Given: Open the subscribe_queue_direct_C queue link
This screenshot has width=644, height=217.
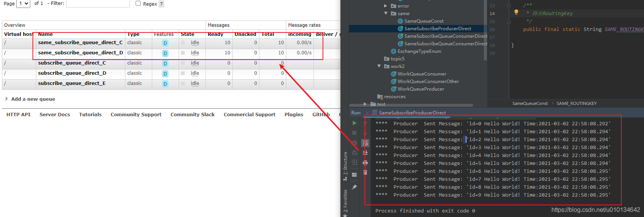Looking at the screenshot, I should [72, 63].
